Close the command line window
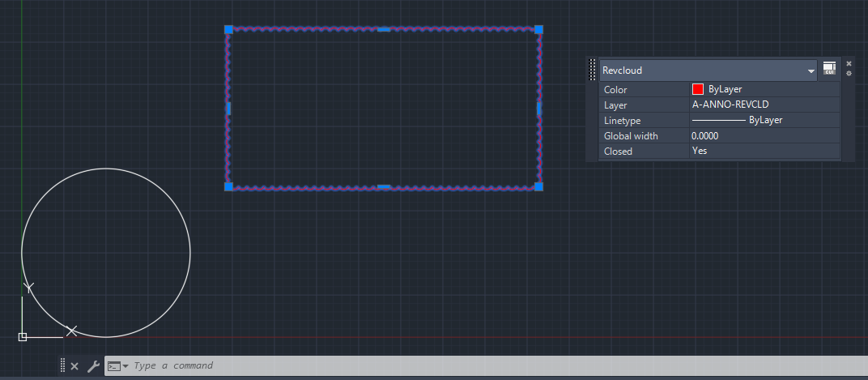 click(74, 366)
